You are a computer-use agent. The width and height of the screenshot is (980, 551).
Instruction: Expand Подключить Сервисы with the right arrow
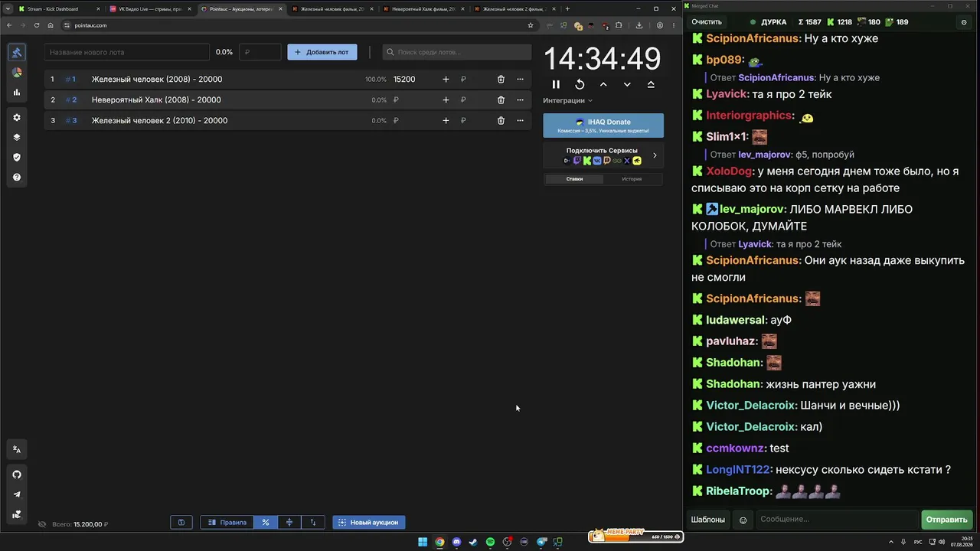tap(655, 155)
